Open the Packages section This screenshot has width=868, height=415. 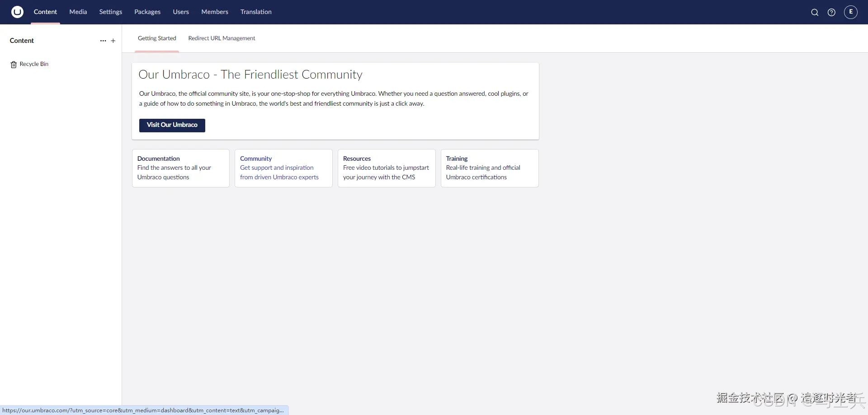coord(147,12)
